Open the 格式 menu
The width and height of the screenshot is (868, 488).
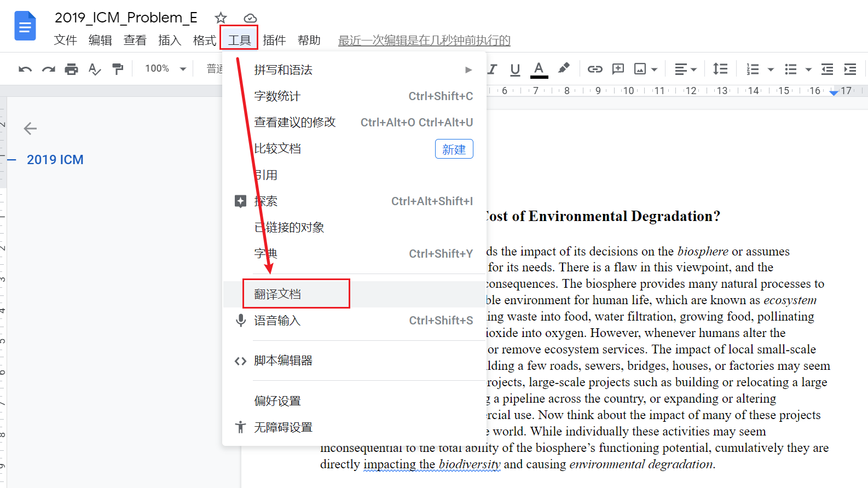tap(205, 40)
